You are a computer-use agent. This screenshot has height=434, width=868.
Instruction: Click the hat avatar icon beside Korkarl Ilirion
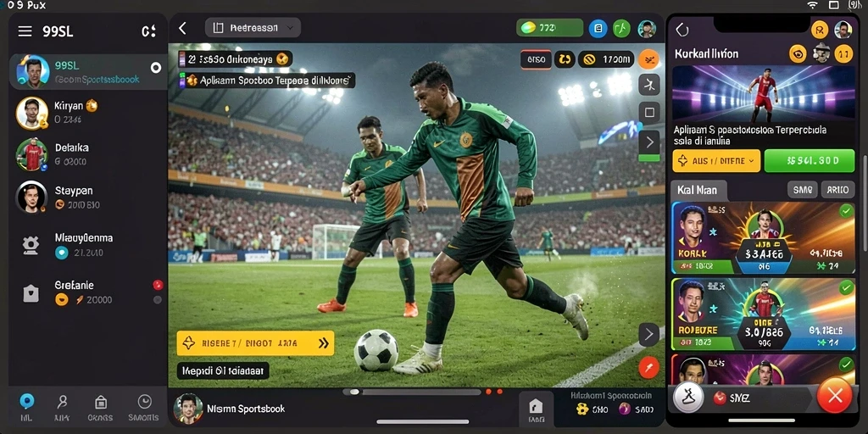(821, 53)
